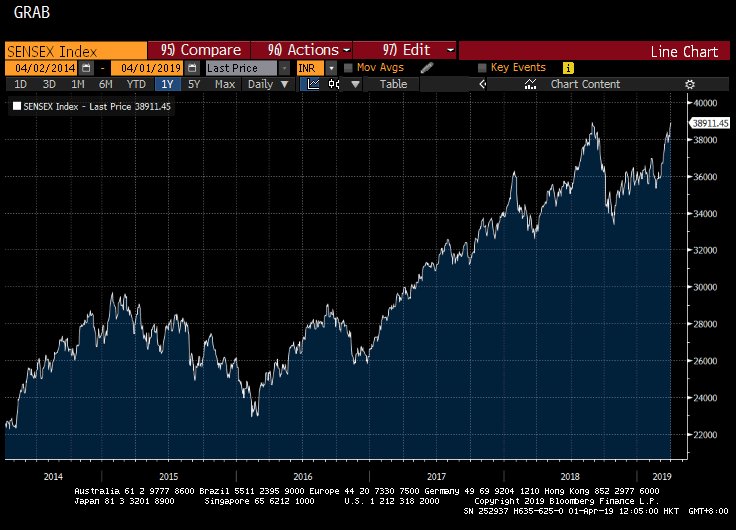Viewport: 736px width, 530px height.
Task: Click the 22000 y-axis label
Action: point(705,435)
